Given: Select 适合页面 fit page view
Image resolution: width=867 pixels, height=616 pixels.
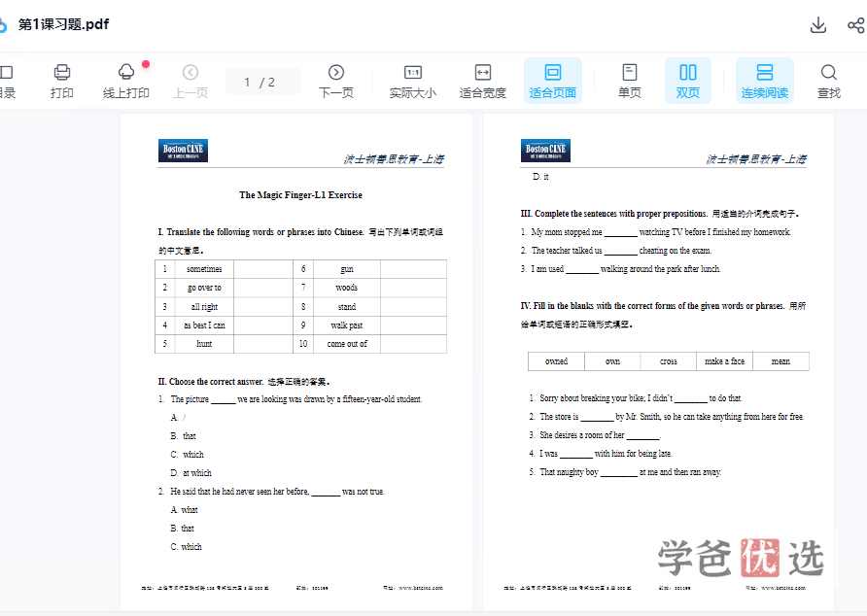Looking at the screenshot, I should coord(553,82).
